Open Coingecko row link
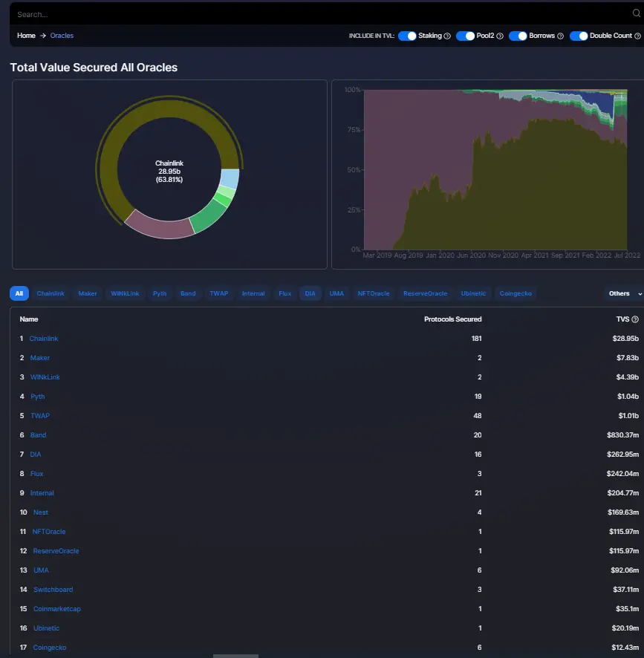The image size is (644, 658). [50, 648]
